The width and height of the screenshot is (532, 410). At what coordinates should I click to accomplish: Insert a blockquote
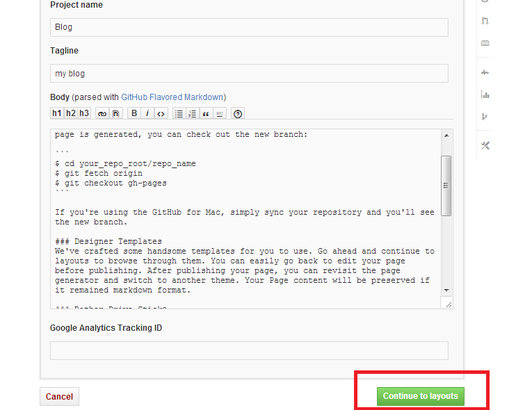[206, 113]
